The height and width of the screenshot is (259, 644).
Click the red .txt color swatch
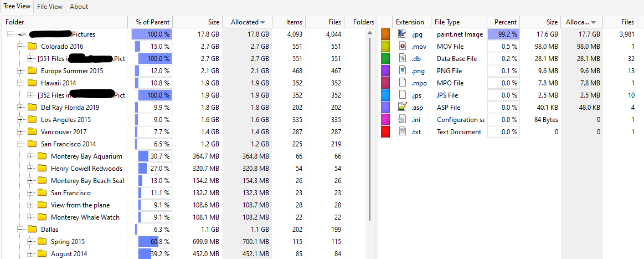[x=385, y=132]
